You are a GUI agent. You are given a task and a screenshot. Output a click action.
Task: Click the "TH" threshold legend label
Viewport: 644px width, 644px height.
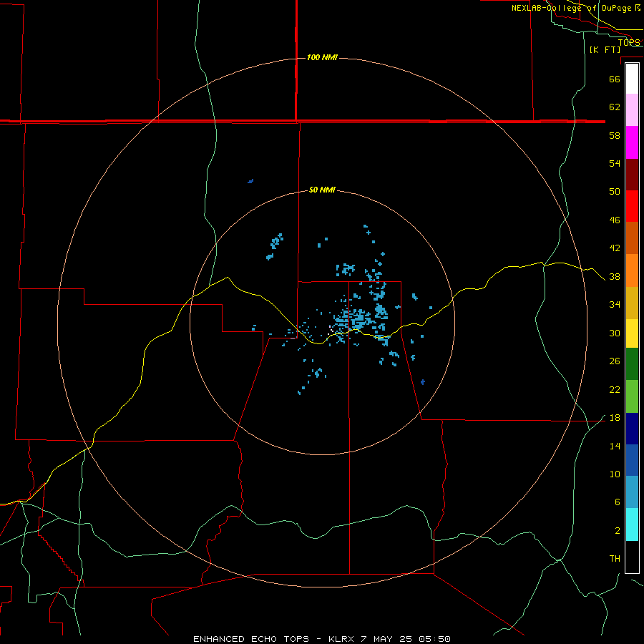[x=615, y=559]
